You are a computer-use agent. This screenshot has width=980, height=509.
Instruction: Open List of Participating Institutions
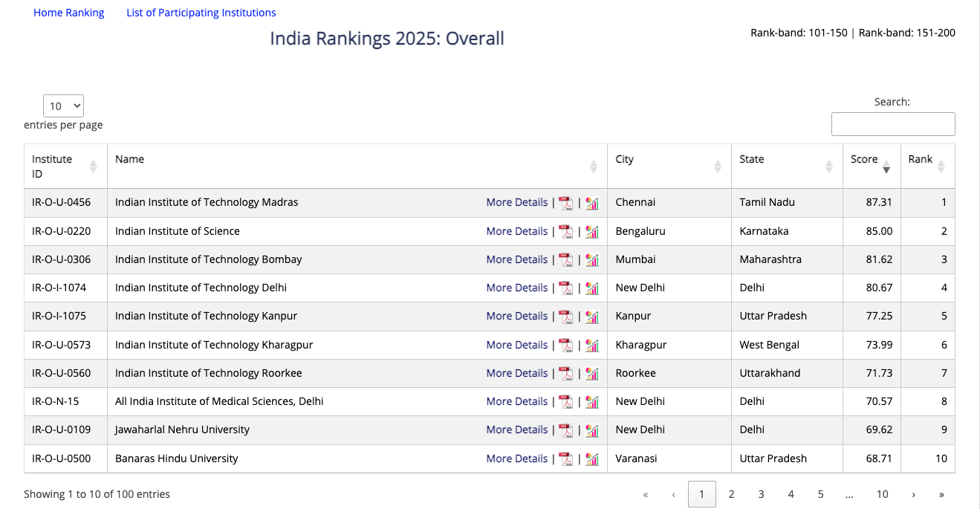click(201, 13)
